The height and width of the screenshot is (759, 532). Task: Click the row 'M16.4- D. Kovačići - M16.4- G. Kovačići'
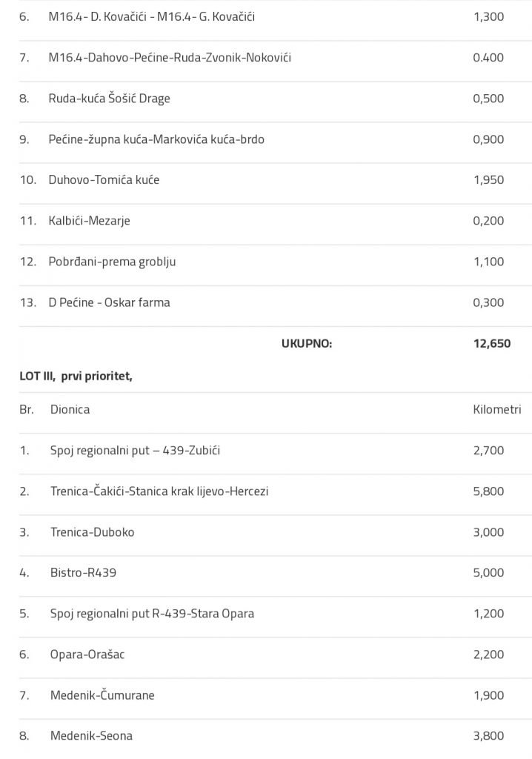pos(152,16)
